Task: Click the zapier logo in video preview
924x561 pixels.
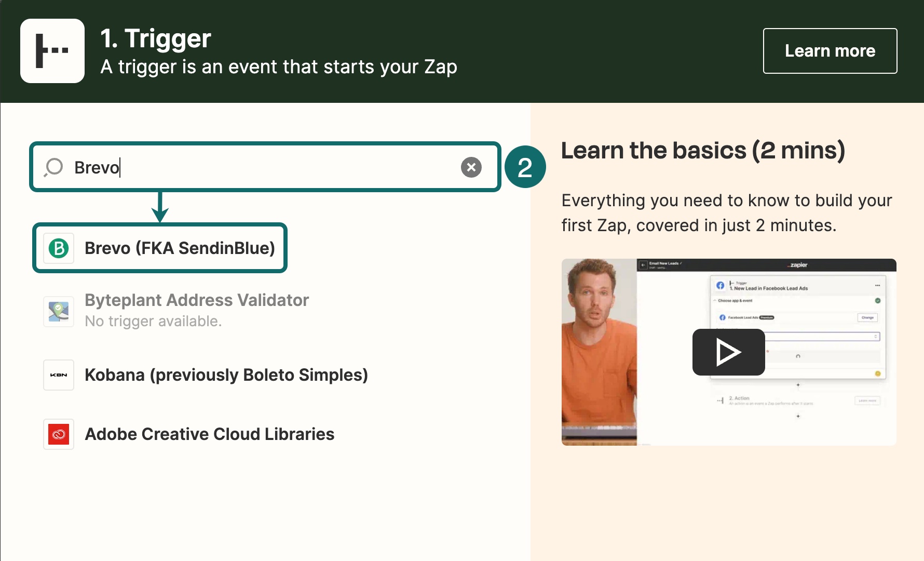Action: coord(798,265)
